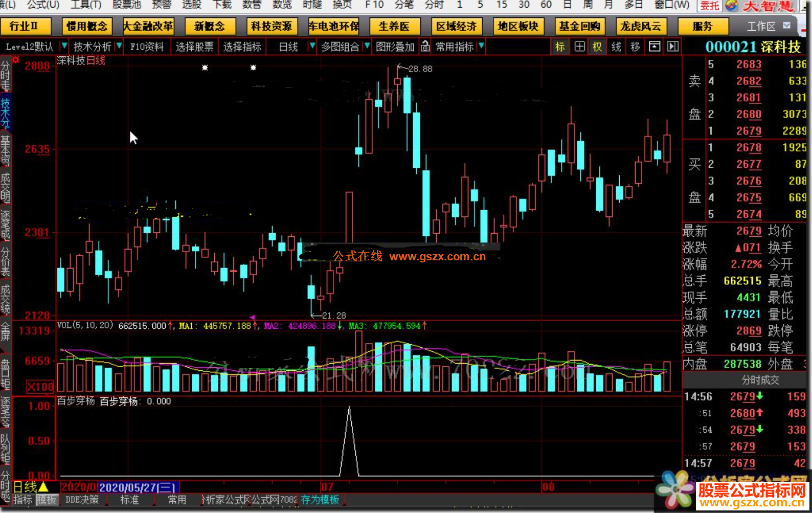Viewport: 812px width, 513px height.
Task: Select the 地区板块 sector button
Action: click(x=518, y=26)
